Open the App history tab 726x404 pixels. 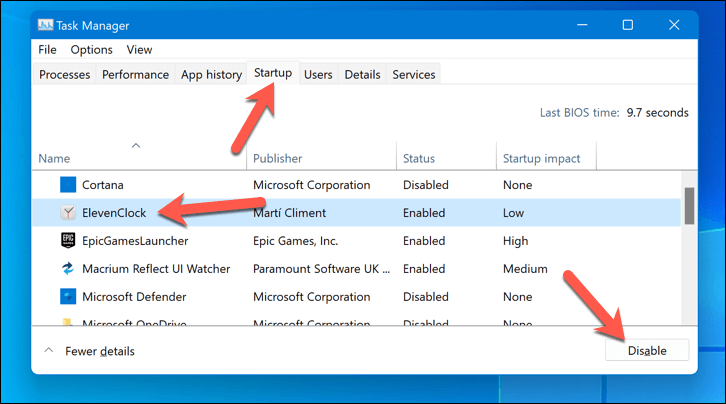click(x=211, y=75)
